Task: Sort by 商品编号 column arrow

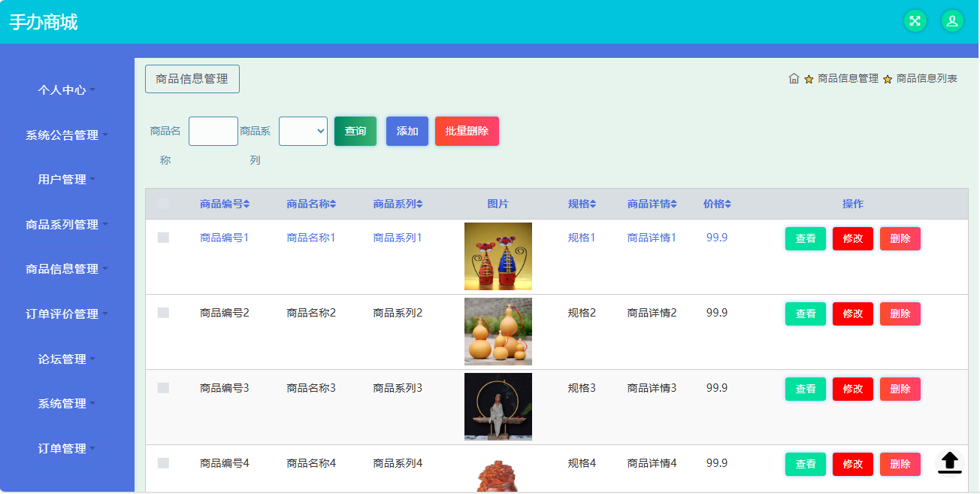Action: [247, 204]
